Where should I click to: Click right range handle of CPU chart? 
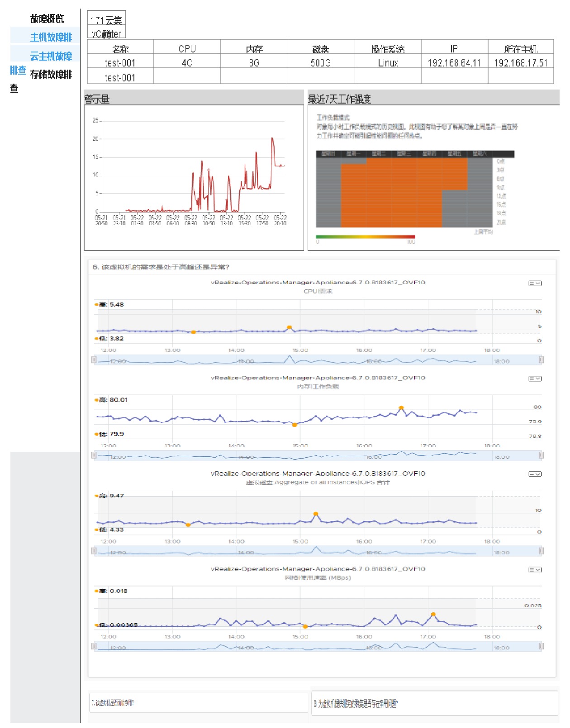[x=541, y=360]
